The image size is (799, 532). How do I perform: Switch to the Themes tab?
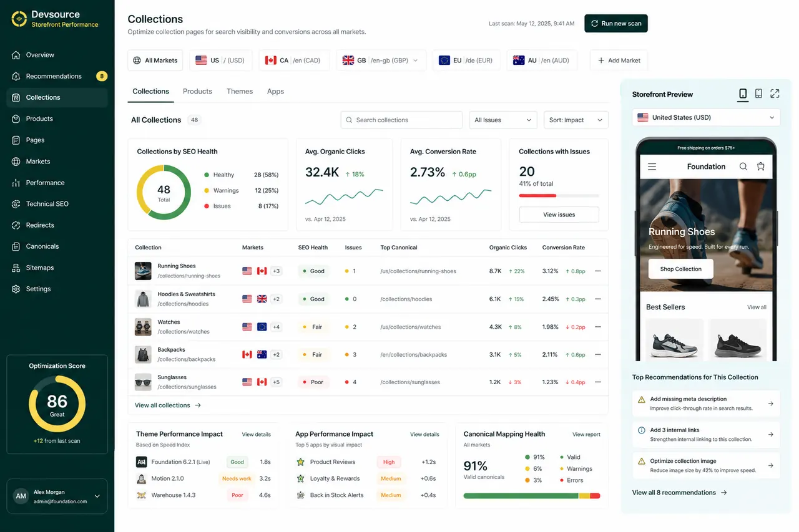pos(240,91)
